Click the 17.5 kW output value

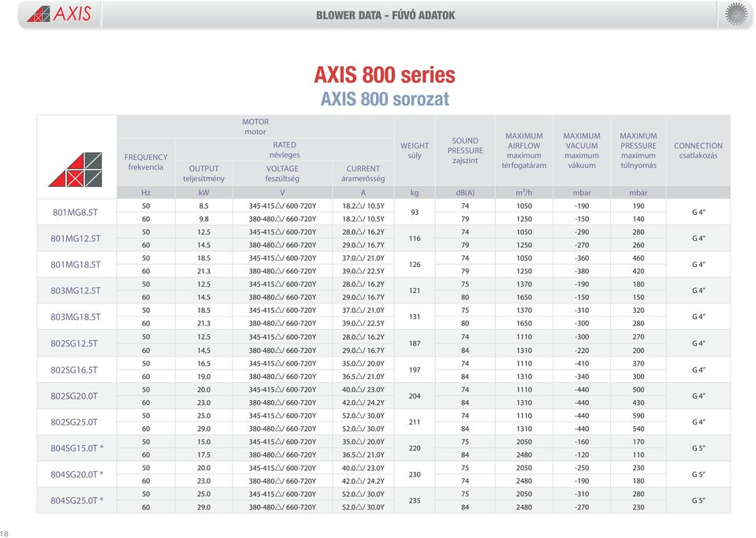(203, 455)
